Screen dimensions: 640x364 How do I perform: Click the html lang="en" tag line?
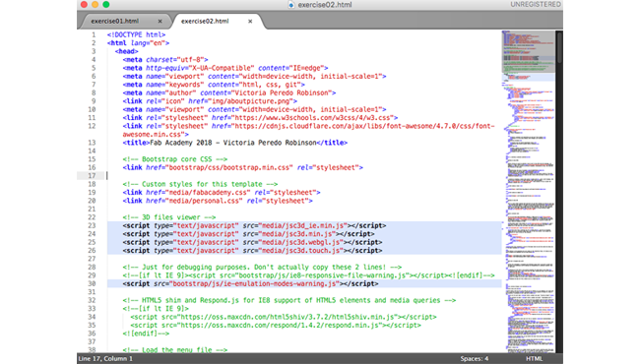[138, 43]
